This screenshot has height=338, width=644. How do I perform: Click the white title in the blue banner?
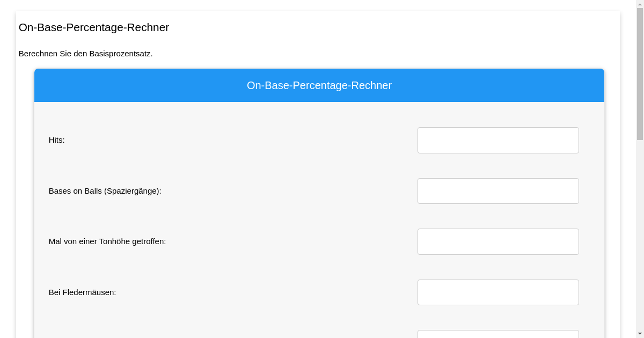pyautogui.click(x=319, y=85)
